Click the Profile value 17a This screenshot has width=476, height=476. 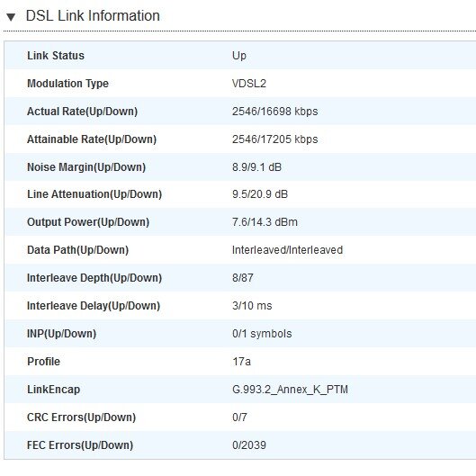coord(242,362)
